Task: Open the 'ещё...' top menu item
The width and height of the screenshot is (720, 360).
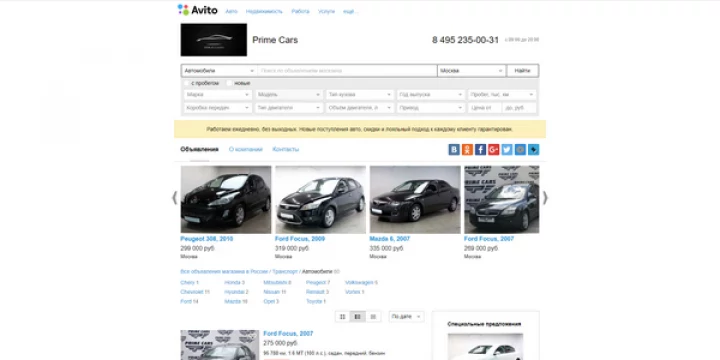Action: (350, 11)
